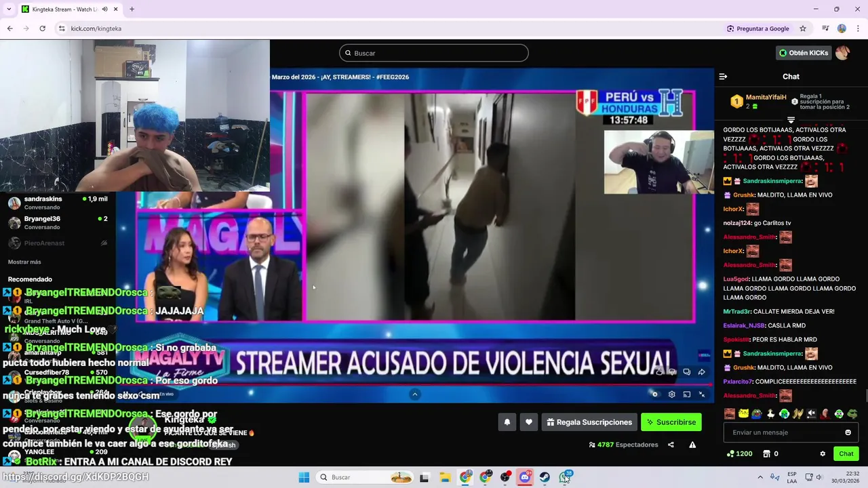
Task: Open the Kingteka Stream browser tab
Action: 69,9
